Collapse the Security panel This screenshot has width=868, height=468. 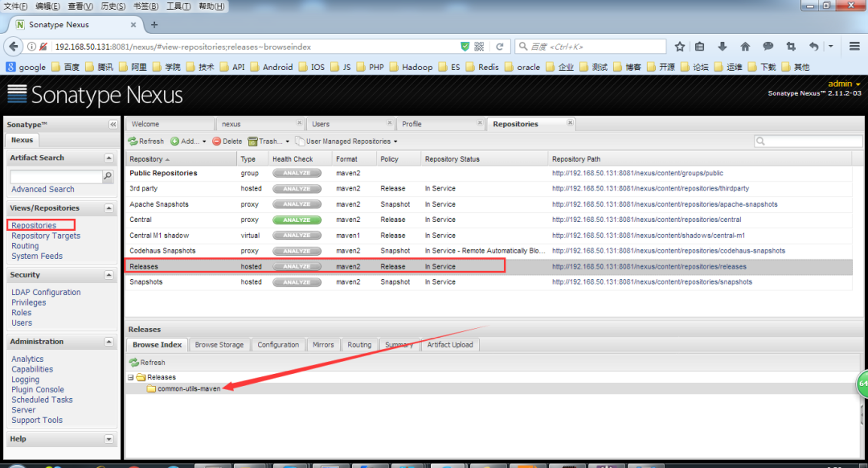(x=109, y=275)
